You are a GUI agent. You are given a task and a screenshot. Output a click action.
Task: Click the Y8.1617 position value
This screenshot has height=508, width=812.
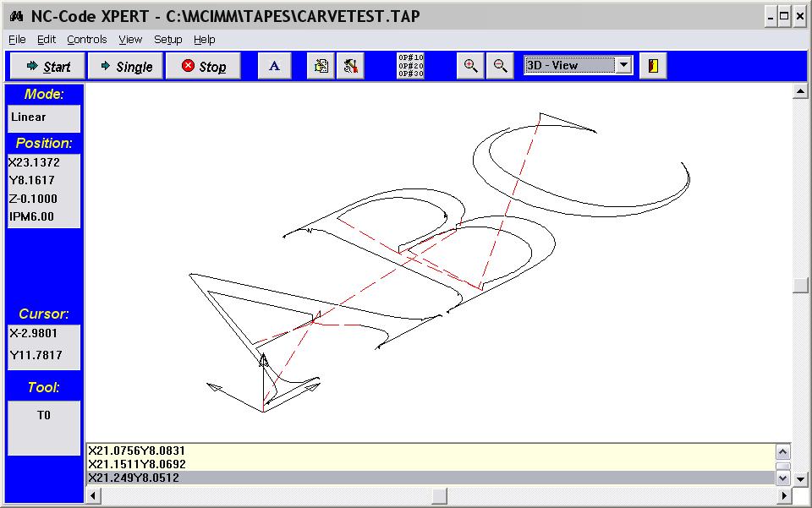point(31,181)
